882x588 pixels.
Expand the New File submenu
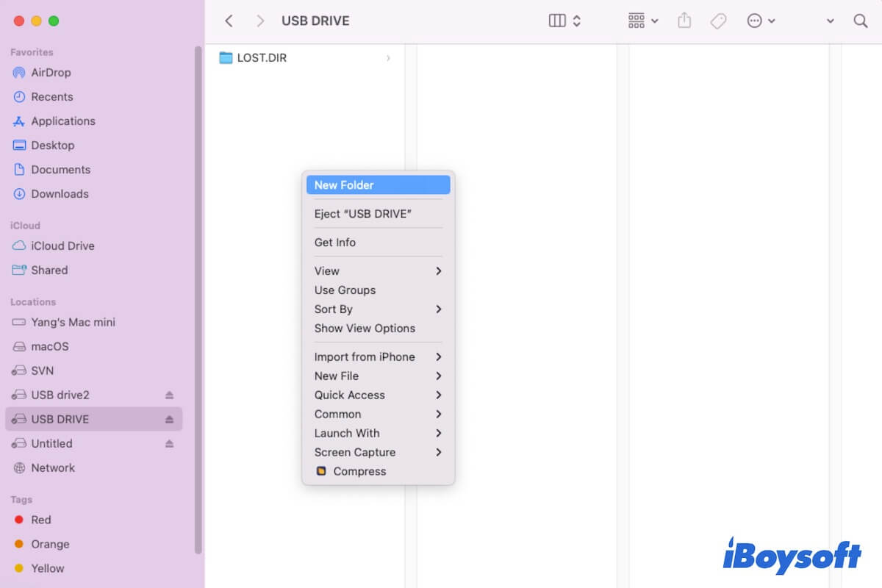(x=335, y=376)
